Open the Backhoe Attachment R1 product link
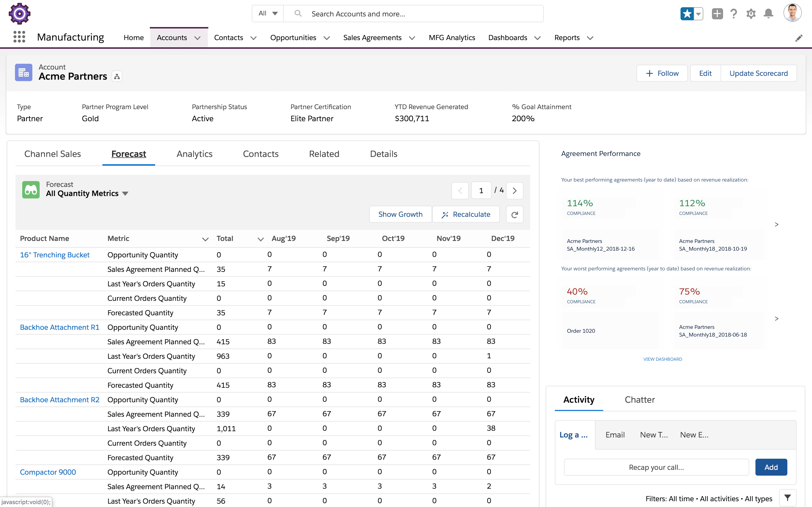 pyautogui.click(x=60, y=327)
